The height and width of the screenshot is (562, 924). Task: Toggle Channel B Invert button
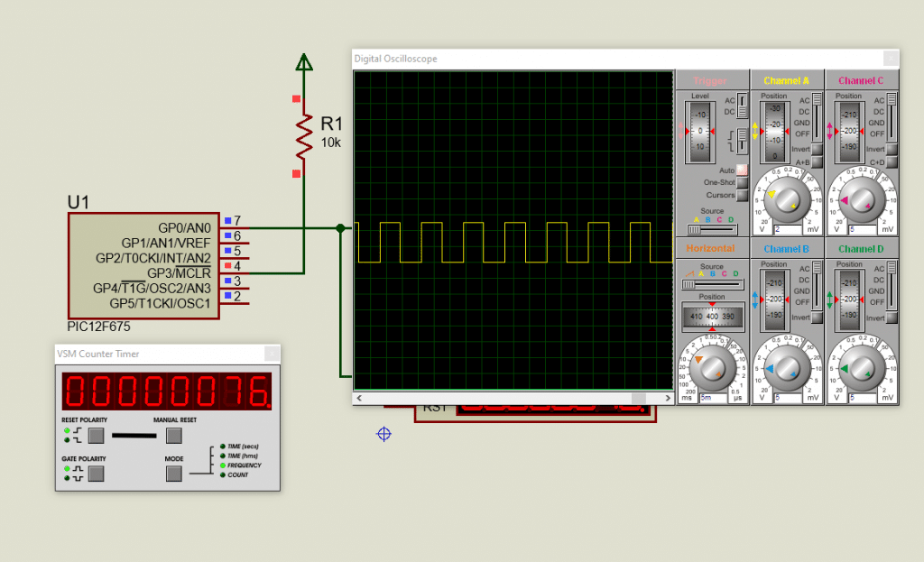pyautogui.click(x=817, y=318)
